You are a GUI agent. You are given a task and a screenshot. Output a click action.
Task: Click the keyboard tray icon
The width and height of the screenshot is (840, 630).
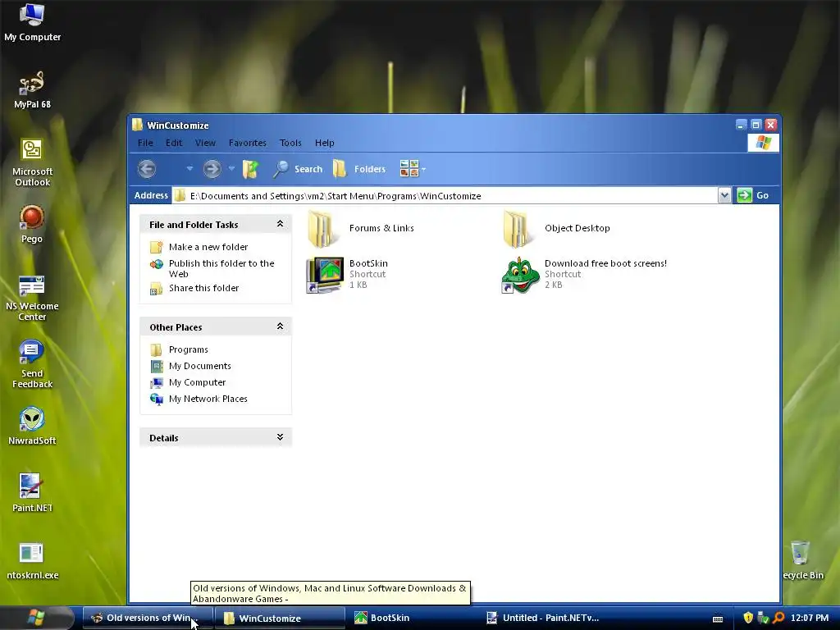(x=718, y=619)
